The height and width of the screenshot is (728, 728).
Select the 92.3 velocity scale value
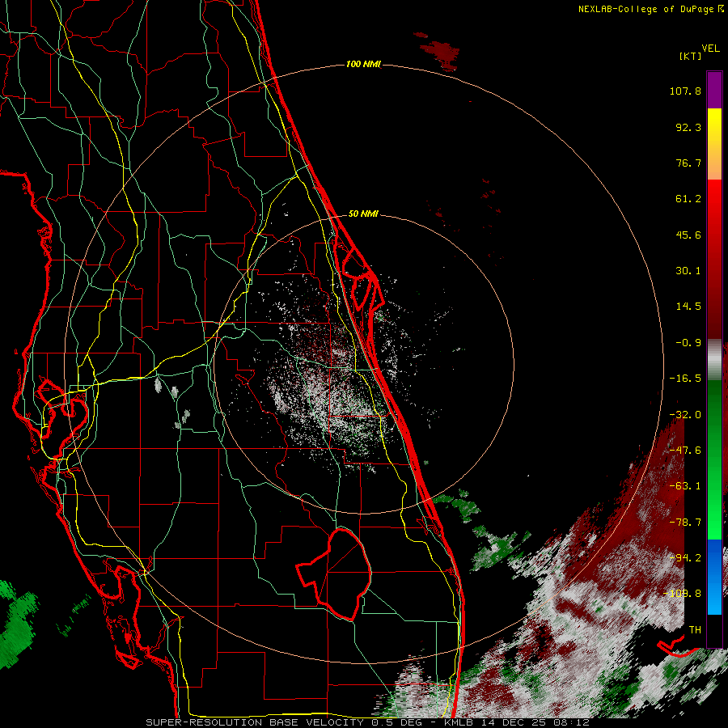[688, 127]
